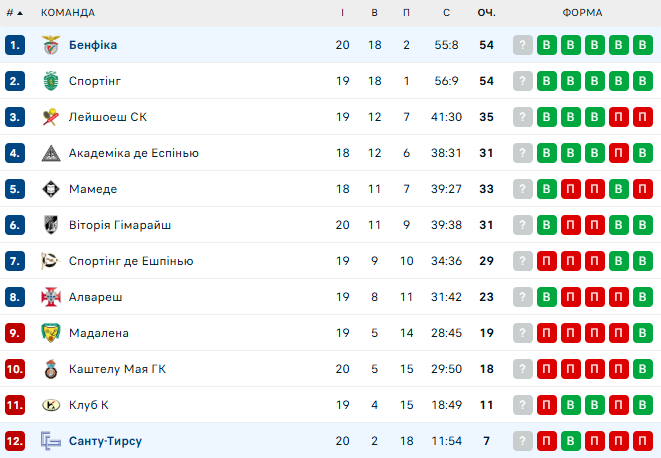Sort standings by ОЧ. points column
The height and width of the screenshot is (458, 661).
[x=486, y=13]
